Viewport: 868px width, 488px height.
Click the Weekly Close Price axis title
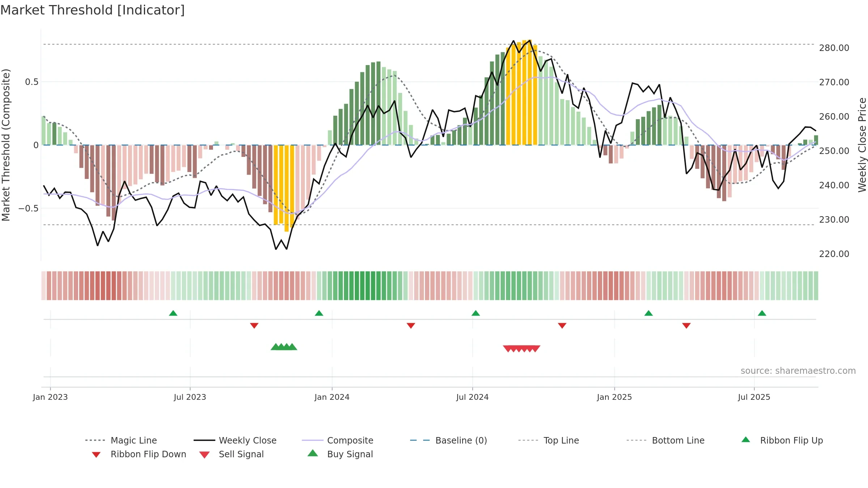coord(862,145)
